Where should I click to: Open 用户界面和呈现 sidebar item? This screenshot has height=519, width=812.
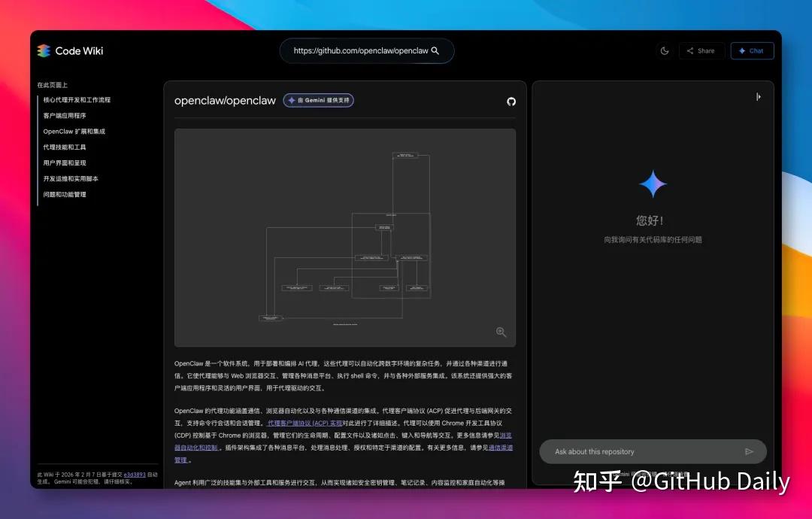pos(65,163)
